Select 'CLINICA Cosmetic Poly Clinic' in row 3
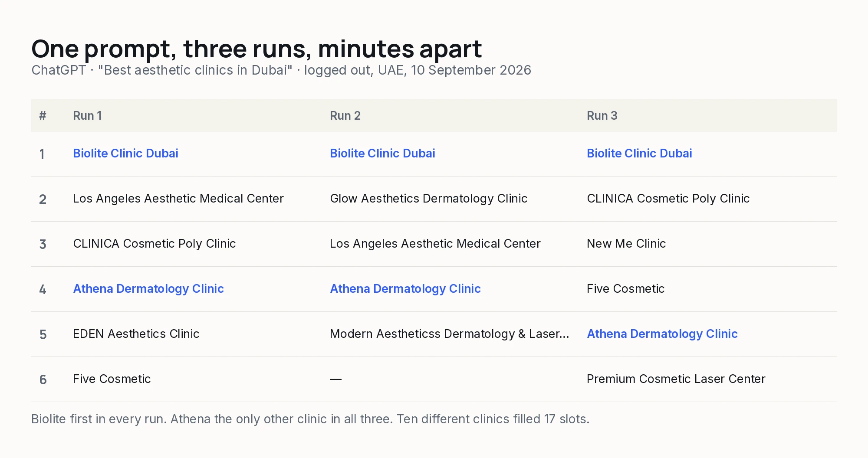 [x=154, y=243]
